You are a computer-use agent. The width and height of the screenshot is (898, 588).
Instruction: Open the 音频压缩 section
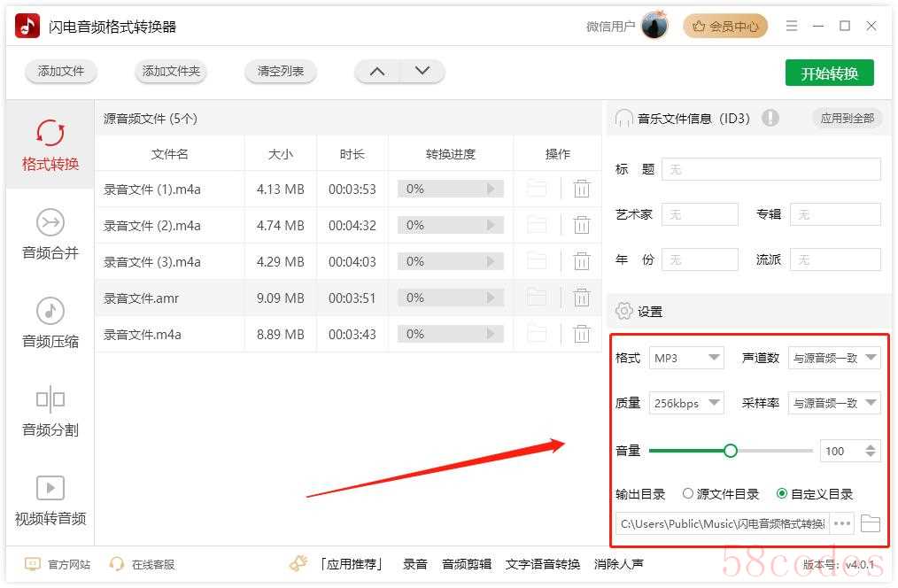click(50, 323)
